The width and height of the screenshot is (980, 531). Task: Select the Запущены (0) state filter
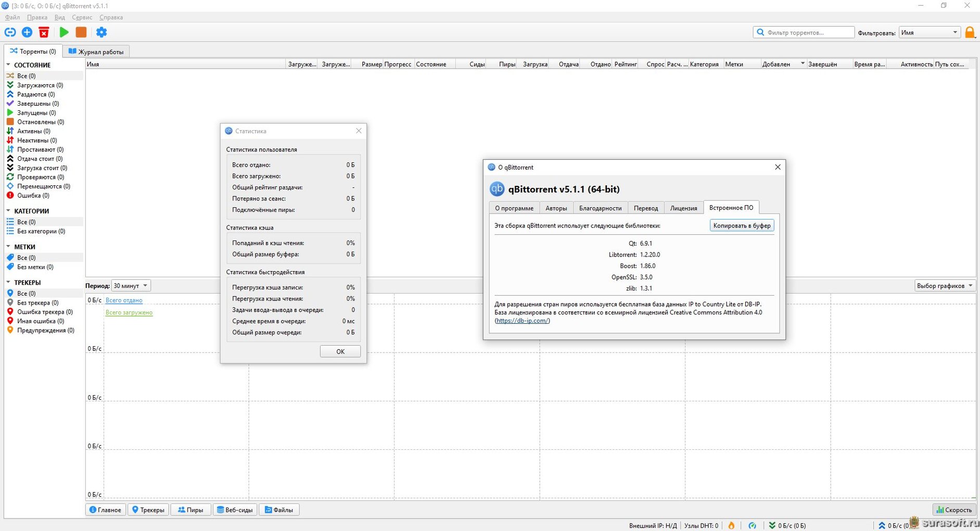[36, 112]
